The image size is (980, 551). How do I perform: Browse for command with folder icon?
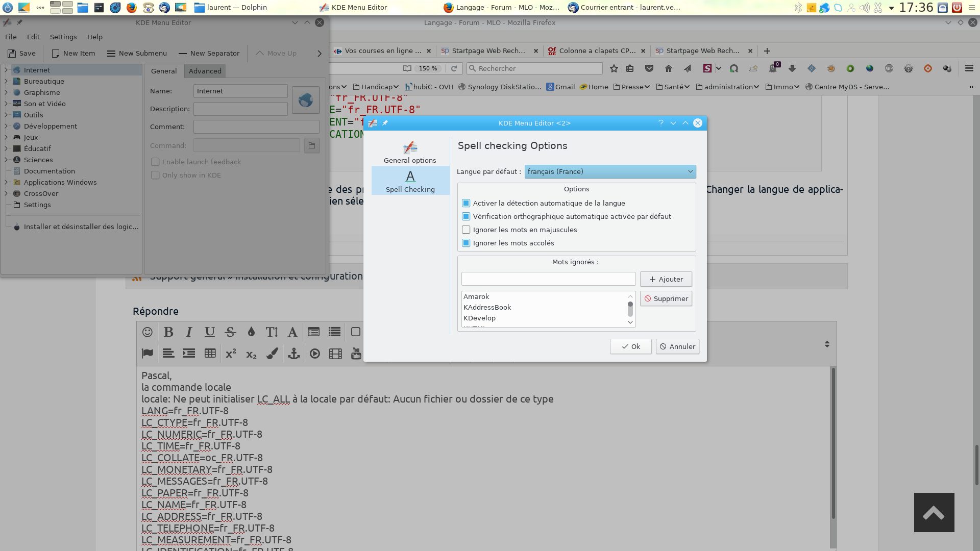(312, 145)
